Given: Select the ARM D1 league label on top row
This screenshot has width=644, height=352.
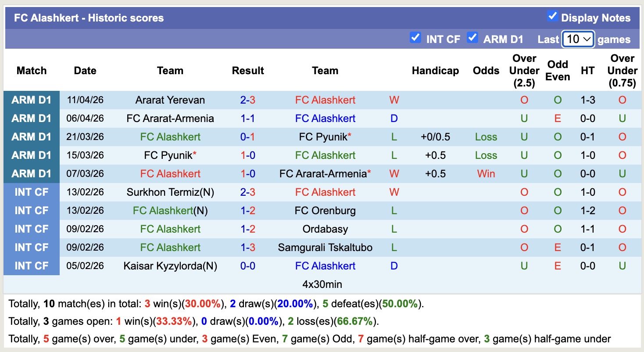Looking at the screenshot, I should point(31,100).
